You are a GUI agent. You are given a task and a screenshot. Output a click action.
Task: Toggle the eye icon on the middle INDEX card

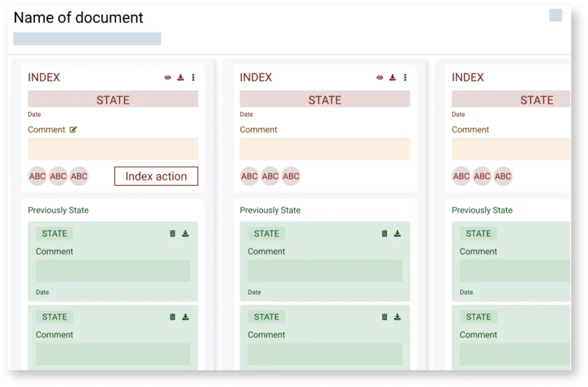tap(379, 78)
